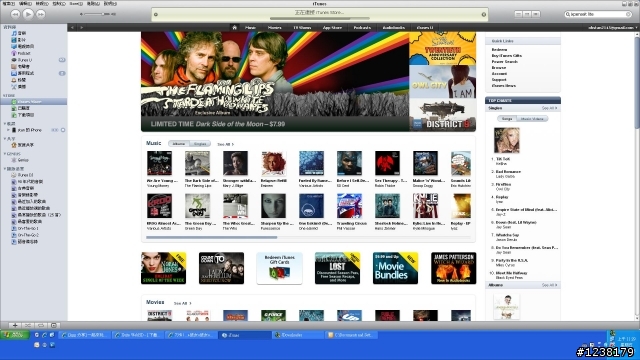Open the Audiobooks store tab
The width and height of the screenshot is (640, 360).
click(393, 28)
